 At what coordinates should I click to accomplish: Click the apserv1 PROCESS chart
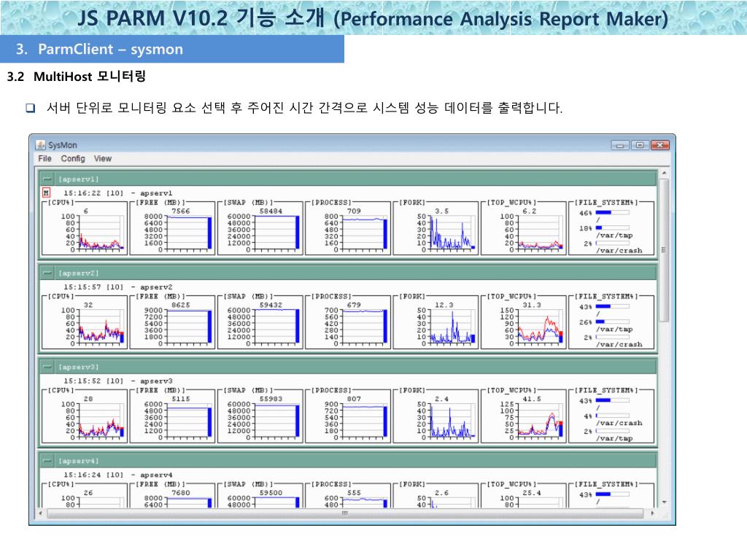click(x=348, y=228)
